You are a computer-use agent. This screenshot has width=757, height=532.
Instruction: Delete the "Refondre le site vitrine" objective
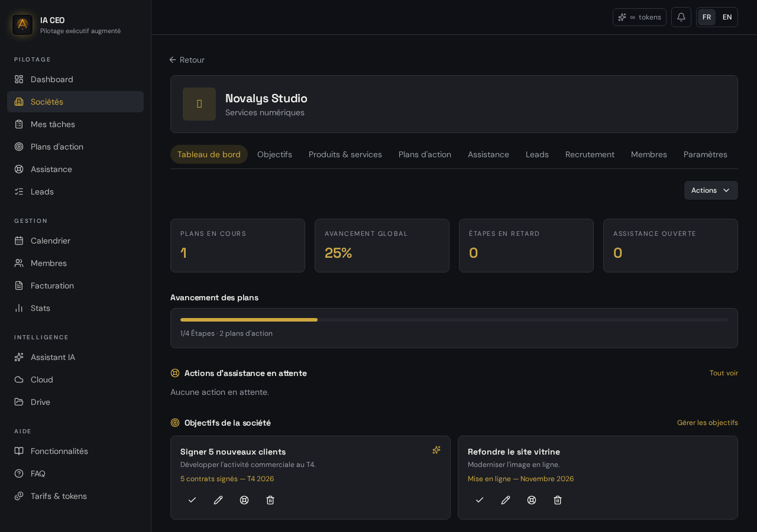558,500
